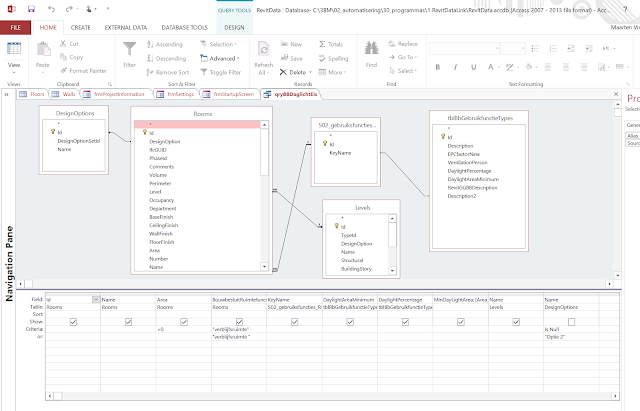640x411 pixels.
Task: Click the "Optie 2" criteria cell
Action: pyautogui.click(x=571, y=337)
